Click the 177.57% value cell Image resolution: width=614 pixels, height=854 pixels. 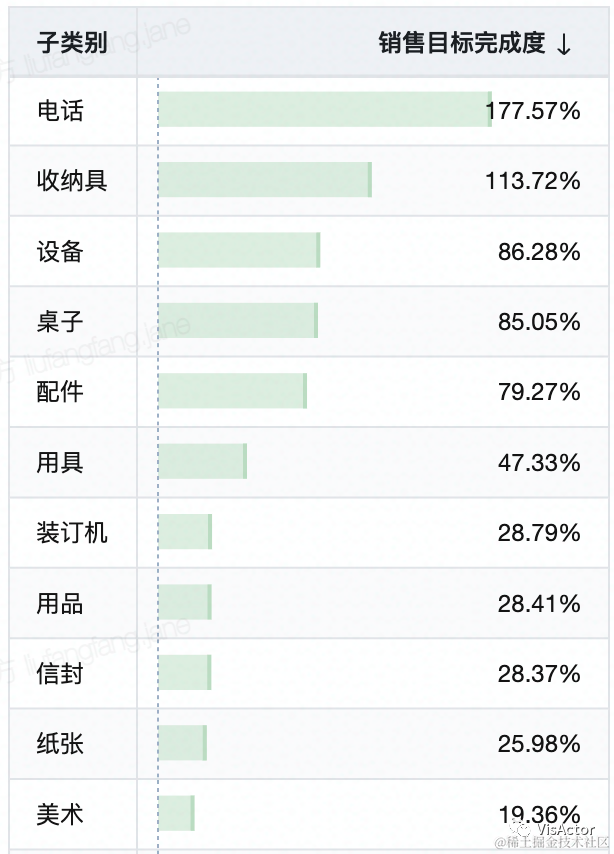click(532, 110)
